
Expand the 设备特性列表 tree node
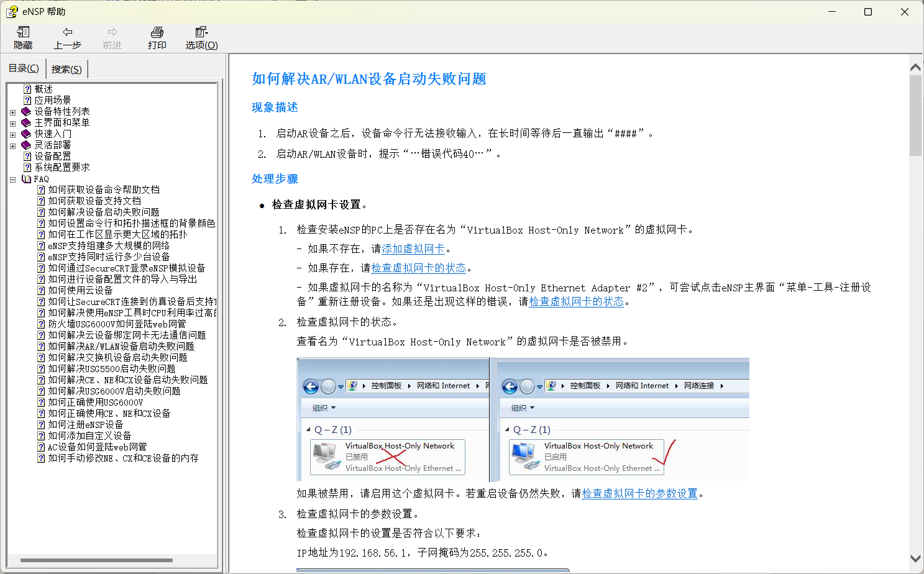pos(12,112)
